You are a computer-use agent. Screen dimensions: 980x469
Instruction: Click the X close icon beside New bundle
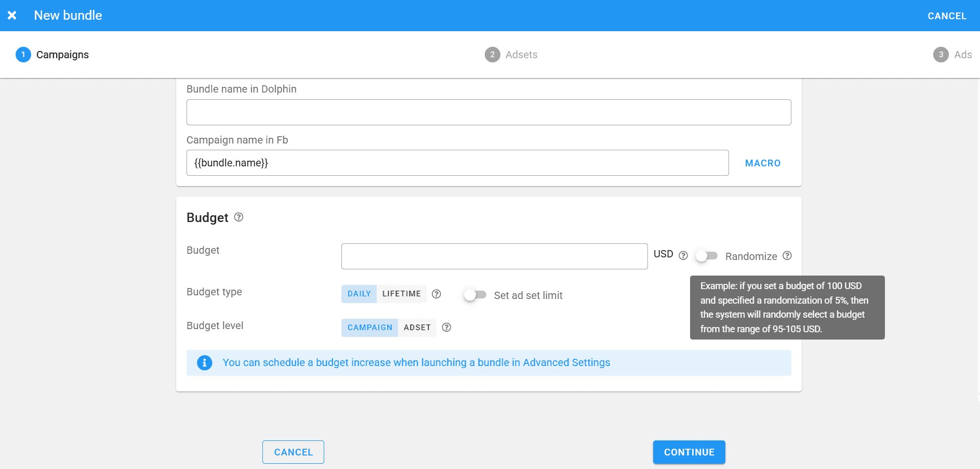[12, 16]
